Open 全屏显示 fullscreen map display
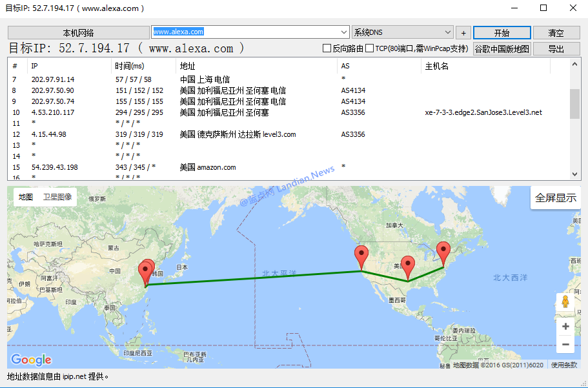This screenshot has width=588, height=388. (x=555, y=198)
